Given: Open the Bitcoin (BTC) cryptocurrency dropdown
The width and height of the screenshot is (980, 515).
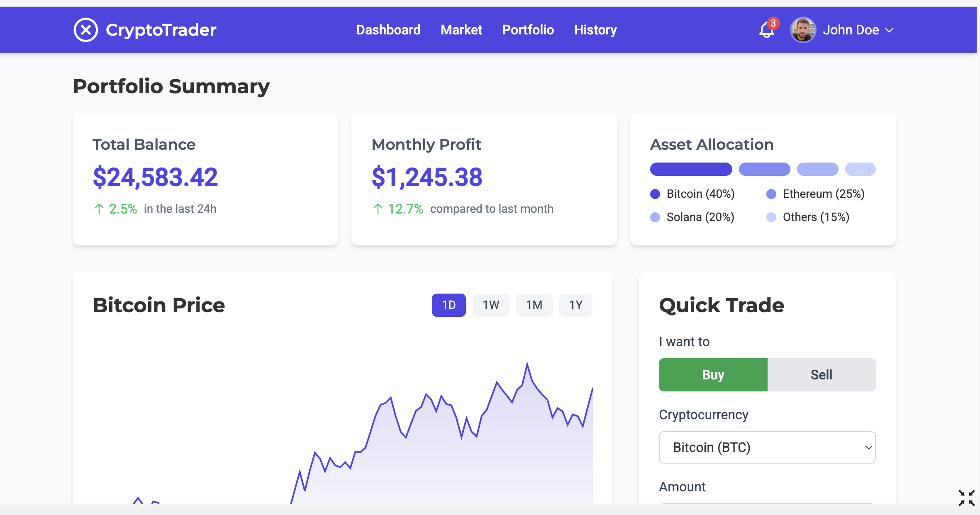Looking at the screenshot, I should pyautogui.click(x=767, y=447).
